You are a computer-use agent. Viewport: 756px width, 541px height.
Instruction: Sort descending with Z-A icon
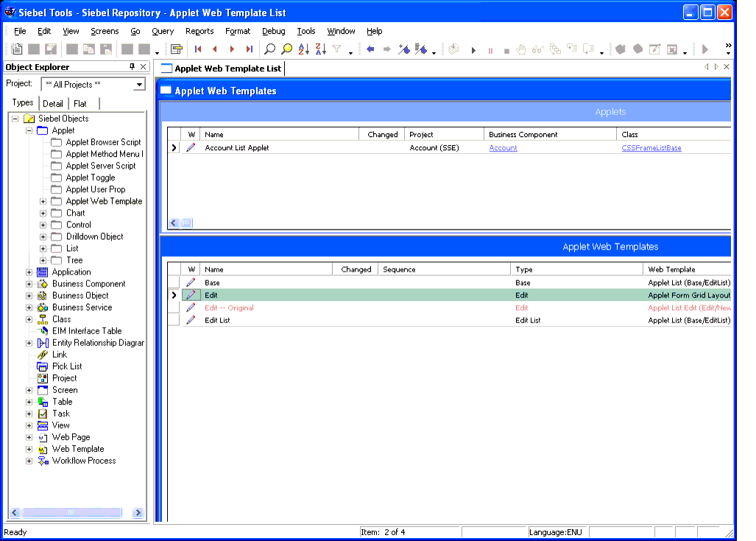coord(321,49)
